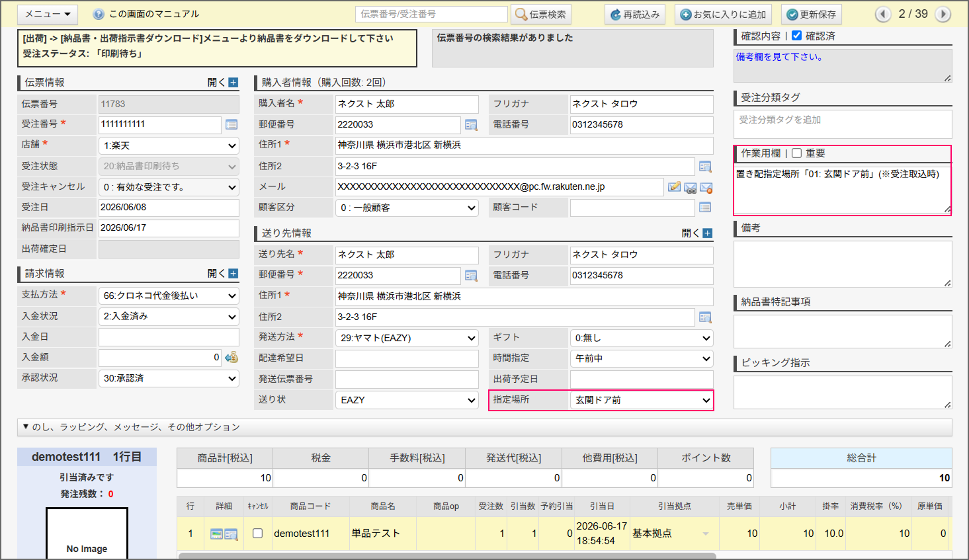Click the money bag icon beside 入金額
This screenshot has height=560, width=969.
click(232, 358)
